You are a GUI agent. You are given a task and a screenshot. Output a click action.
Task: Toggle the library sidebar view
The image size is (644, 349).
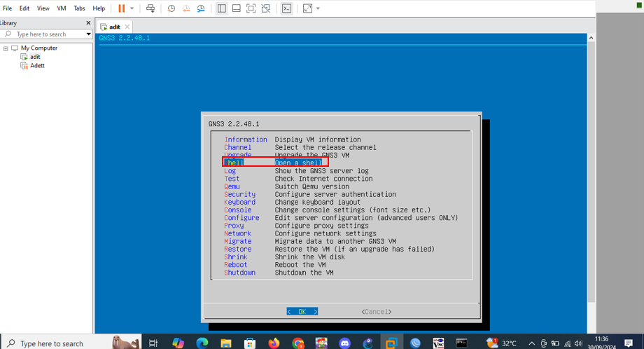[x=221, y=8]
